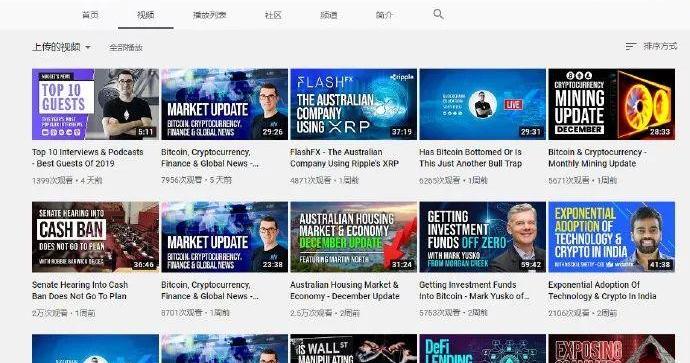Go to the 播放列表 playlists tab
The height and width of the screenshot is (363, 690).
[x=209, y=15]
